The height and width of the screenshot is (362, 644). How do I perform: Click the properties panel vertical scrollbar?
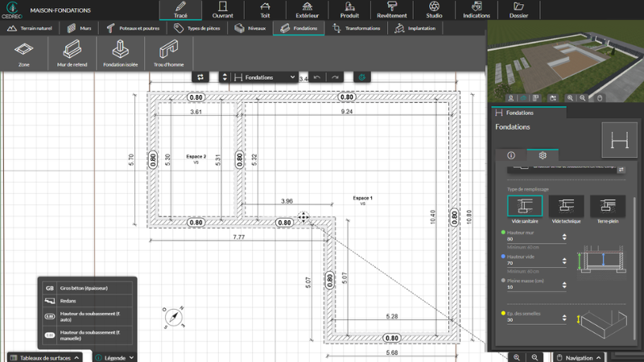coord(635,269)
